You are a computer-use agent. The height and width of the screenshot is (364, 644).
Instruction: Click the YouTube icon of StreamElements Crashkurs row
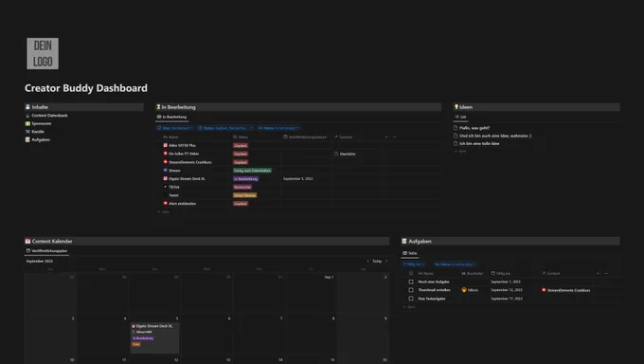[166, 162]
